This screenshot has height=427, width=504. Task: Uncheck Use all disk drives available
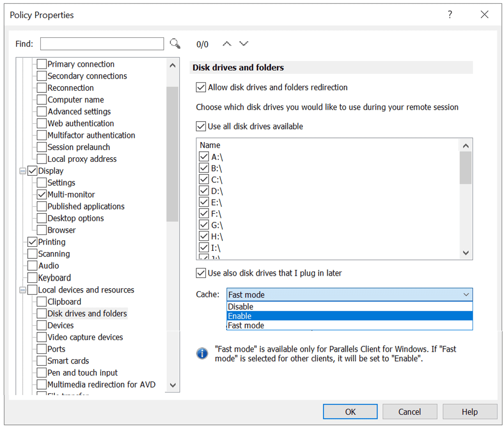[x=201, y=126]
